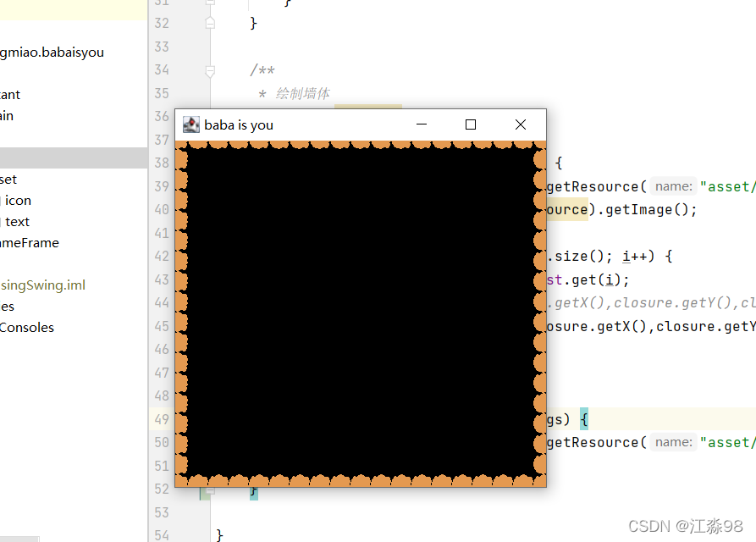Image resolution: width=756 pixels, height=542 pixels.
Task: Select the gmiao.babaisyou package entry
Action: coord(52,53)
